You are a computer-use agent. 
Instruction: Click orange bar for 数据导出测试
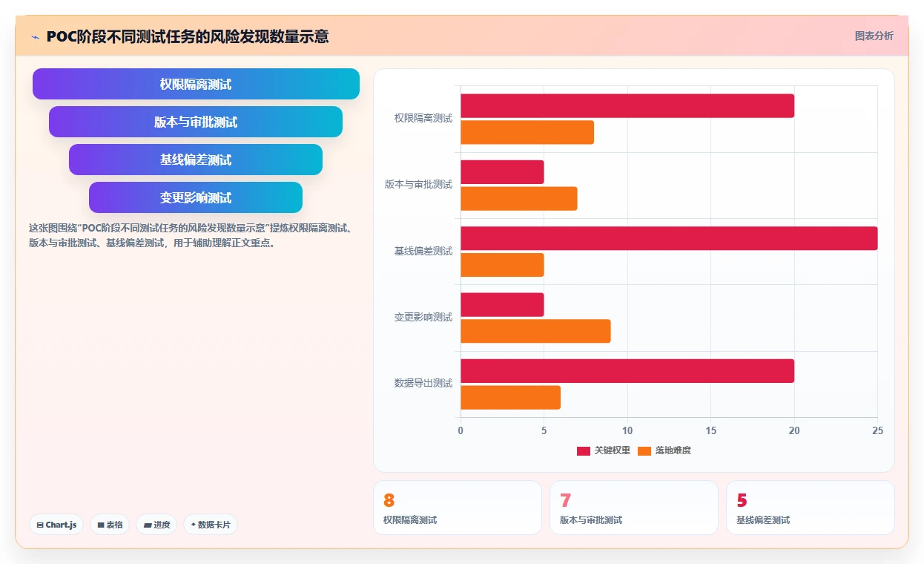pos(510,398)
